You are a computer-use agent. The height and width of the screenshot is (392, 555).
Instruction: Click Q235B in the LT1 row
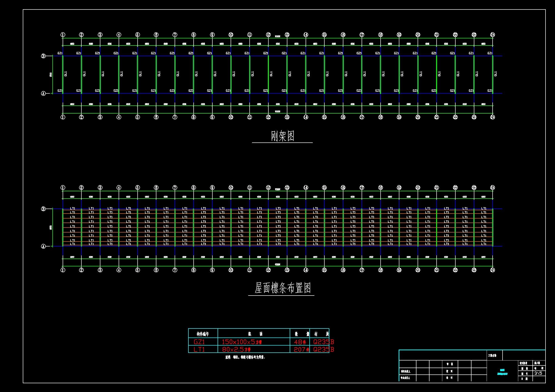[x=323, y=349]
